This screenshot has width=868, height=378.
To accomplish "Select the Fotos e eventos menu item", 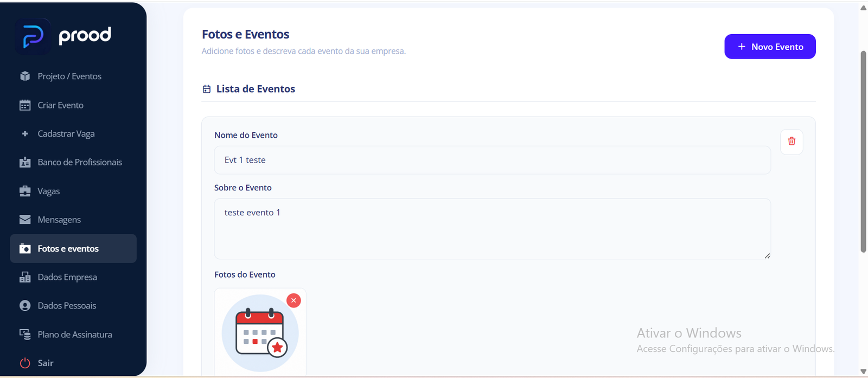I will point(73,248).
